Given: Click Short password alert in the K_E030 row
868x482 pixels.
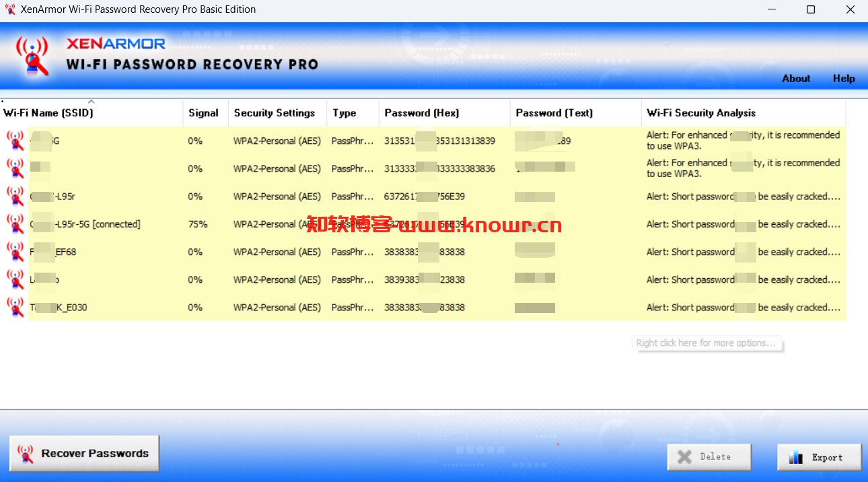Looking at the screenshot, I should [744, 308].
